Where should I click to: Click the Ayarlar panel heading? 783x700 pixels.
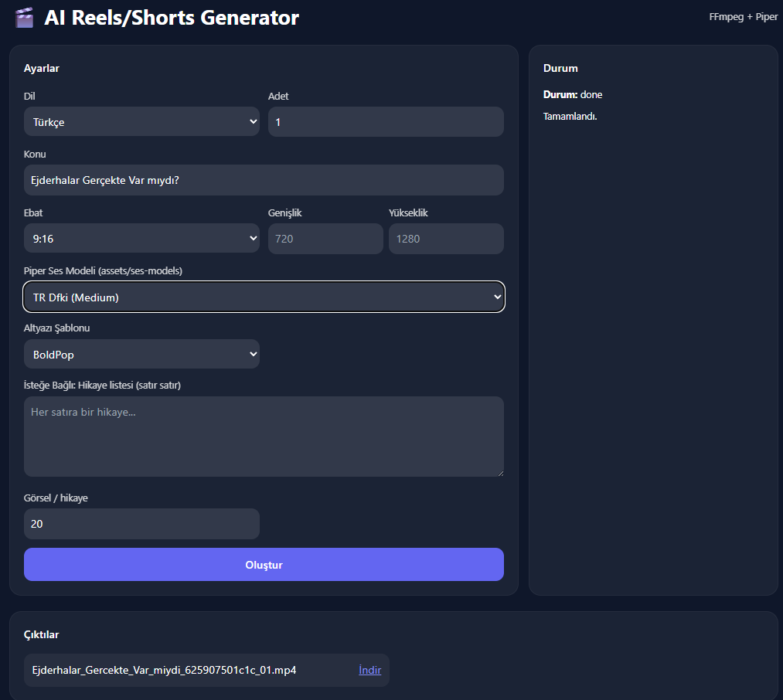42,68
